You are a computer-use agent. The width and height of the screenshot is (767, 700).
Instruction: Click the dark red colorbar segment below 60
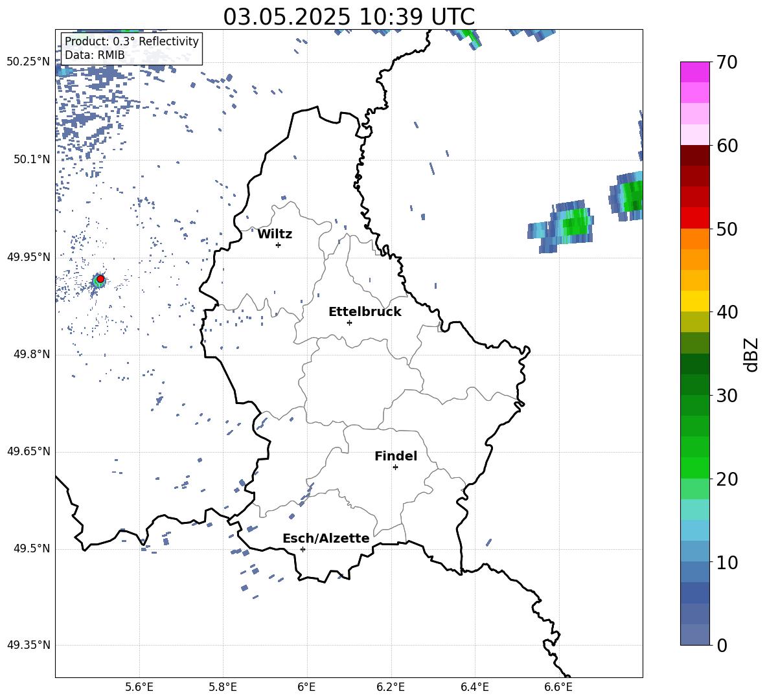point(695,155)
